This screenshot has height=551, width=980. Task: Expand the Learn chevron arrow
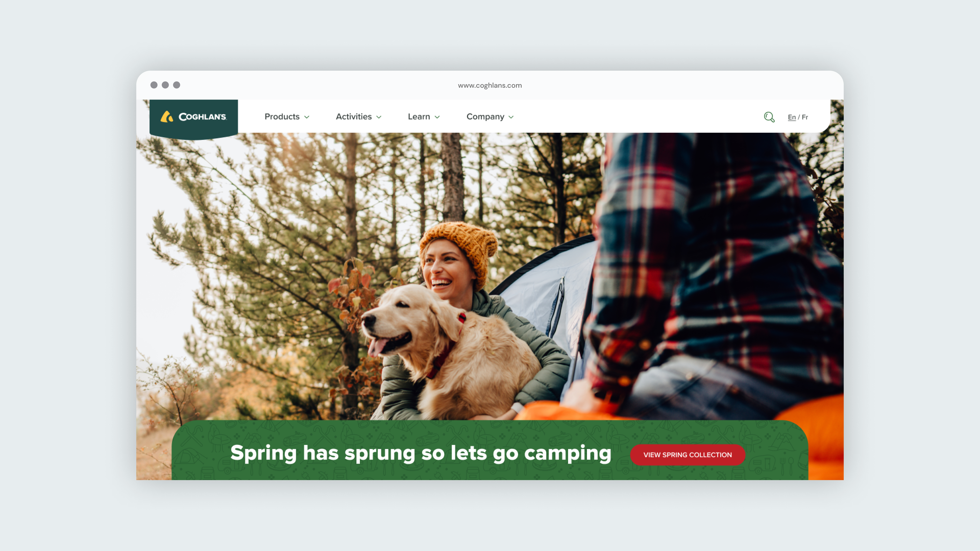pos(437,117)
